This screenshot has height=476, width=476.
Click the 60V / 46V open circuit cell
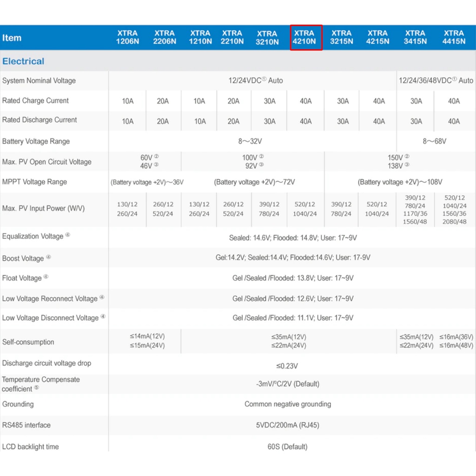click(x=149, y=161)
